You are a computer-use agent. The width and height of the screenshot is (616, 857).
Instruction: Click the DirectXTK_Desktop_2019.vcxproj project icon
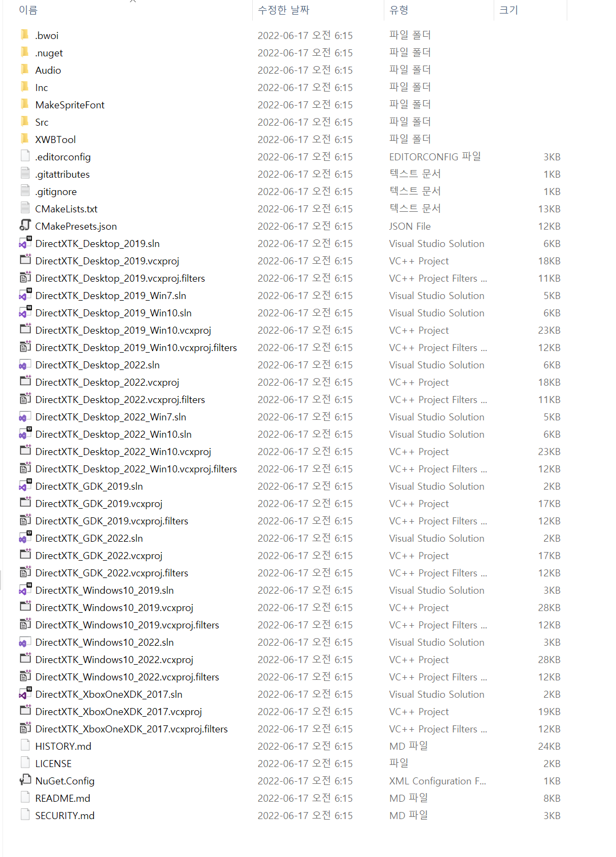pos(25,261)
